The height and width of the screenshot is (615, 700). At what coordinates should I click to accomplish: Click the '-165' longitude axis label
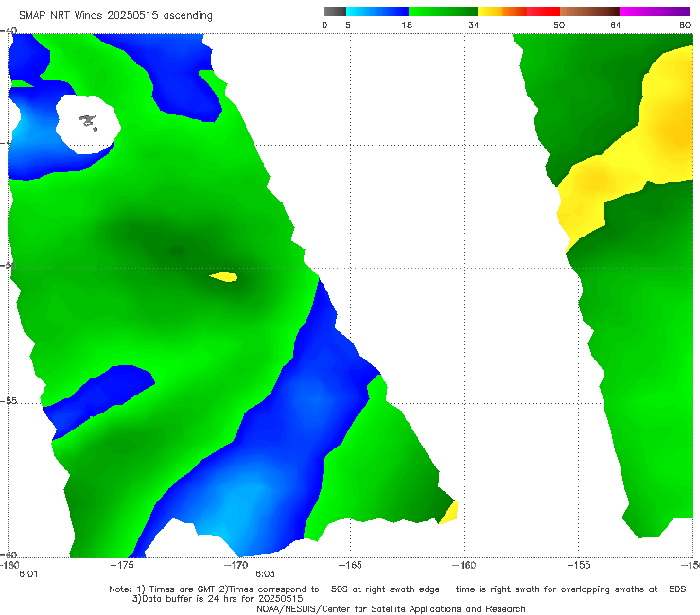pyautogui.click(x=350, y=565)
